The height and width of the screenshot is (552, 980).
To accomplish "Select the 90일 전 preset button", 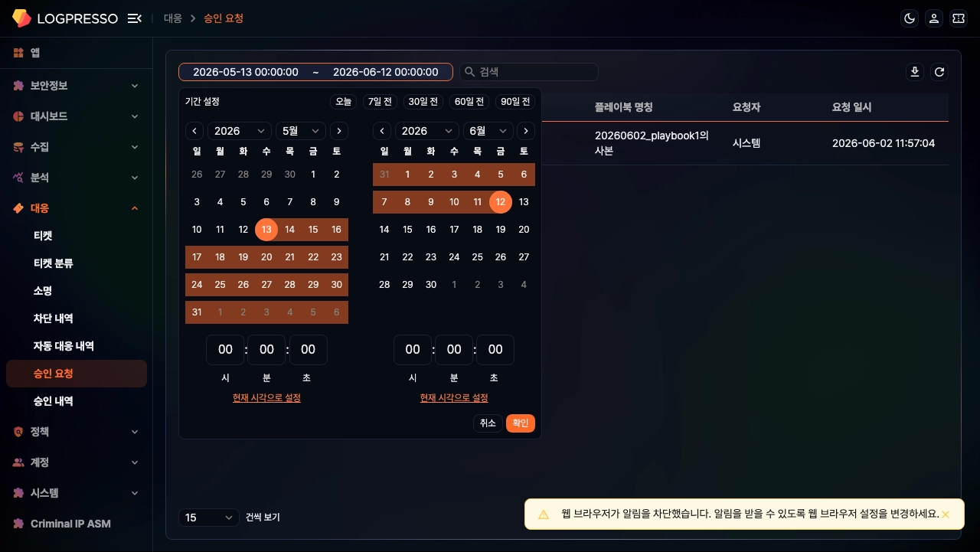I will pos(515,101).
